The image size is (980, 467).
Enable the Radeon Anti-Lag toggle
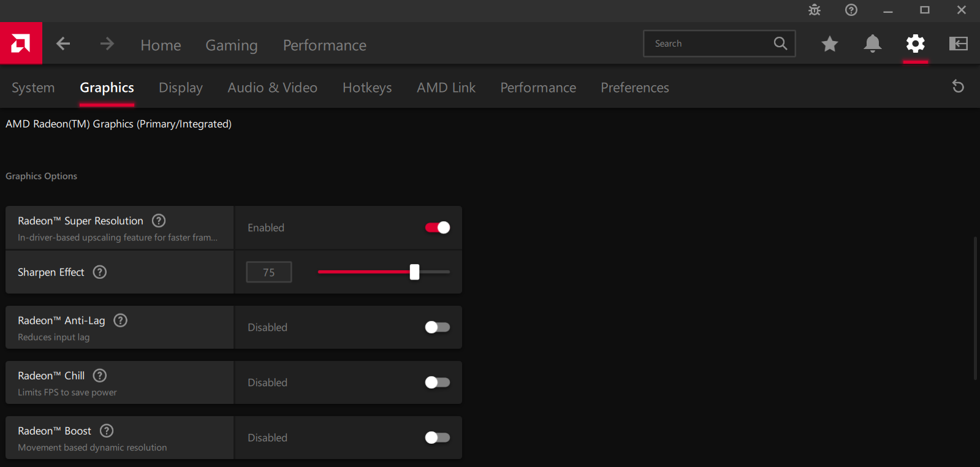438,327
